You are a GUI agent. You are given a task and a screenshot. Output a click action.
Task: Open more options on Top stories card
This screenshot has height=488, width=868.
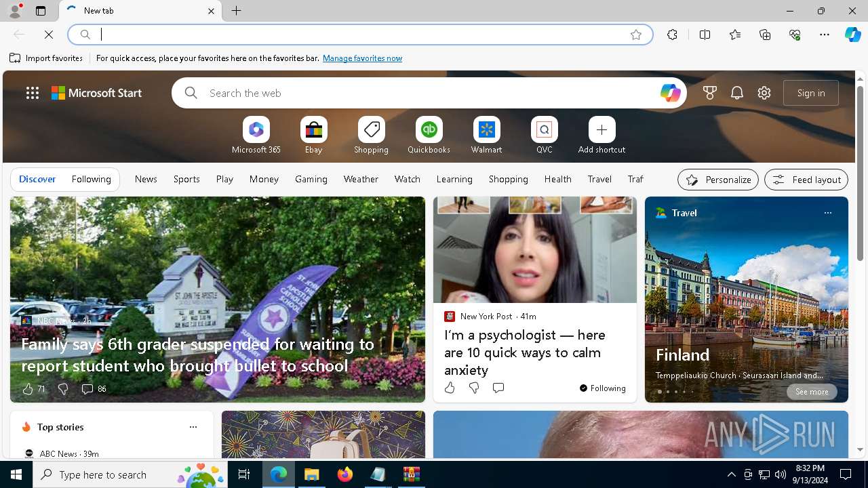click(193, 427)
